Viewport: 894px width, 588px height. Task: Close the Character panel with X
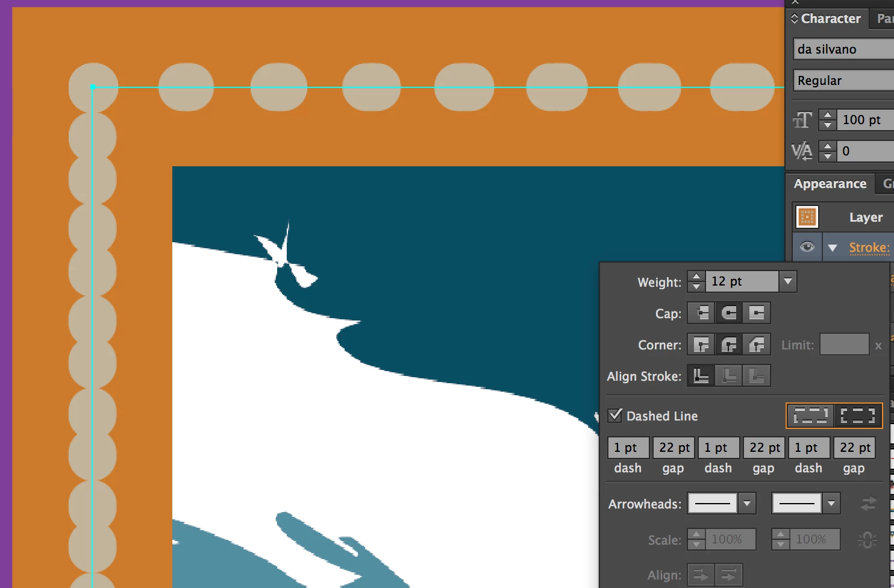[x=795, y=2]
